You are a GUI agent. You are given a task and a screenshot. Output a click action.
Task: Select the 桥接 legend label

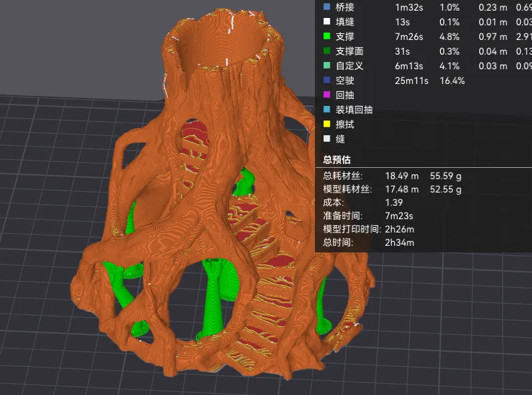tap(345, 7)
